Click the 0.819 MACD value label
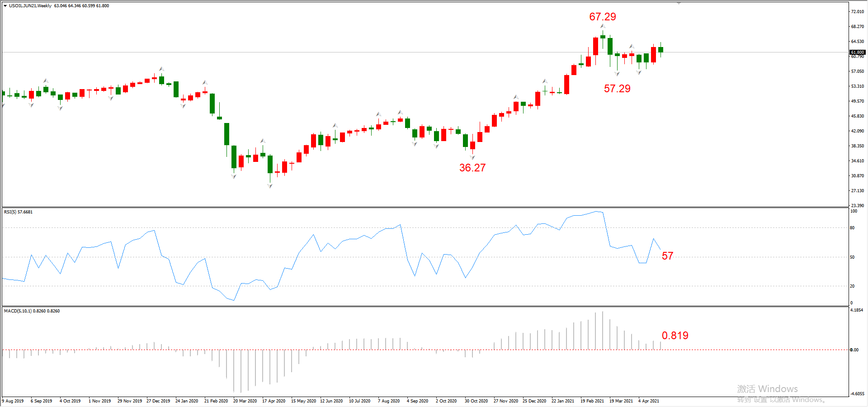This screenshot has width=868, height=407. (x=675, y=336)
